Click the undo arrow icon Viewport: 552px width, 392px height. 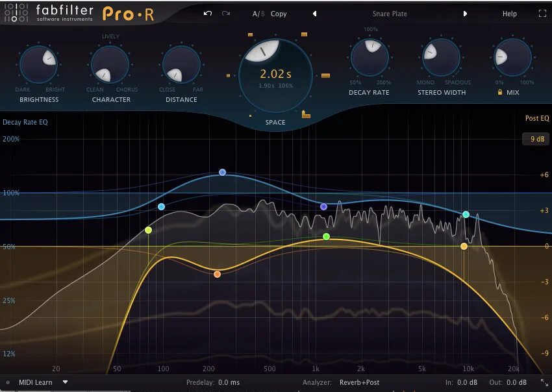pos(208,14)
